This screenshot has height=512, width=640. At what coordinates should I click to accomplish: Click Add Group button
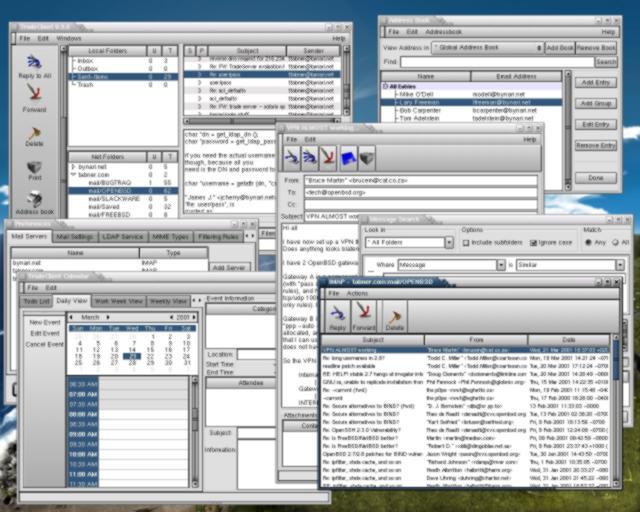coord(596,104)
